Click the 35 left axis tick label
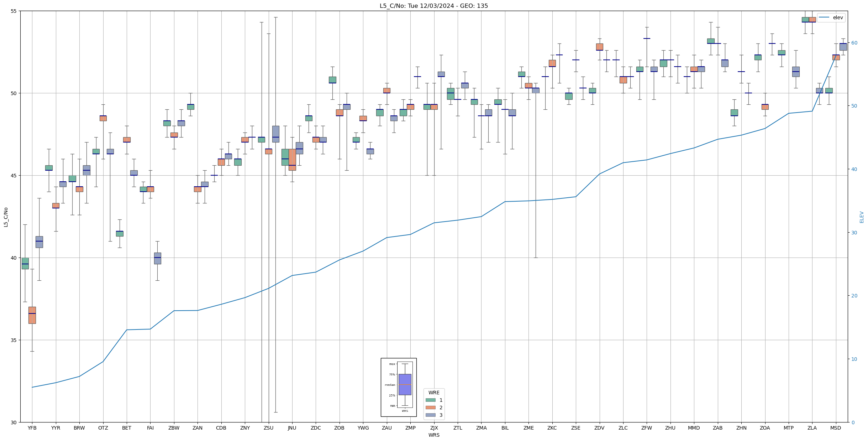Screen dimensions: 868x441 [14, 340]
